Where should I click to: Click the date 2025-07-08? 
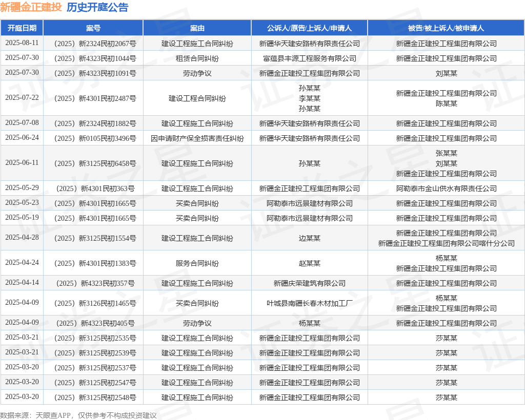coord(22,123)
